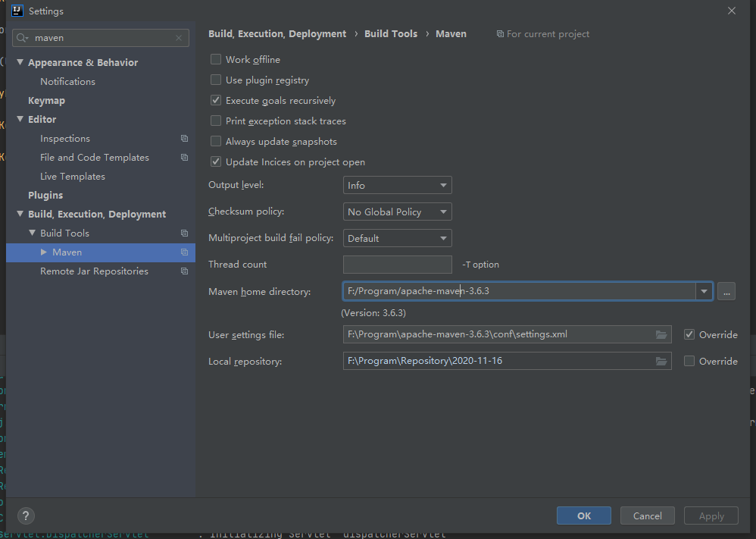Browse folder for User settings file
756x539 pixels.
pyautogui.click(x=661, y=334)
